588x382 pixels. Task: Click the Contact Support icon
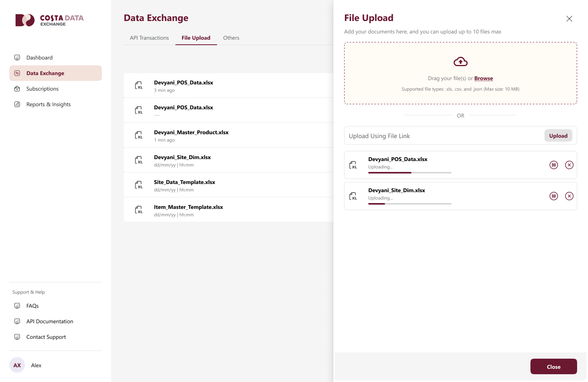click(x=17, y=337)
